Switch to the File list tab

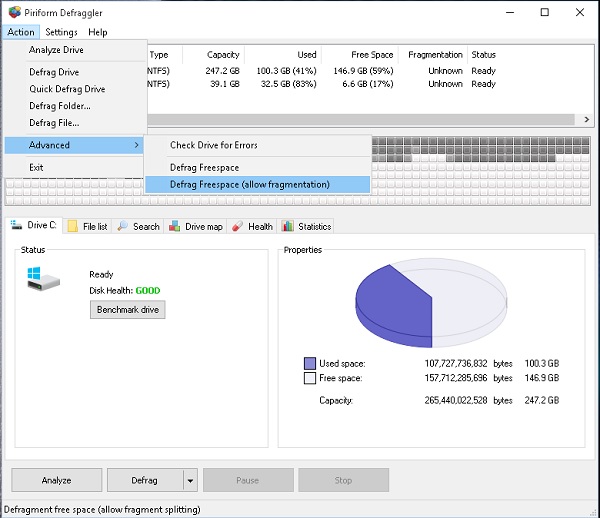point(88,226)
